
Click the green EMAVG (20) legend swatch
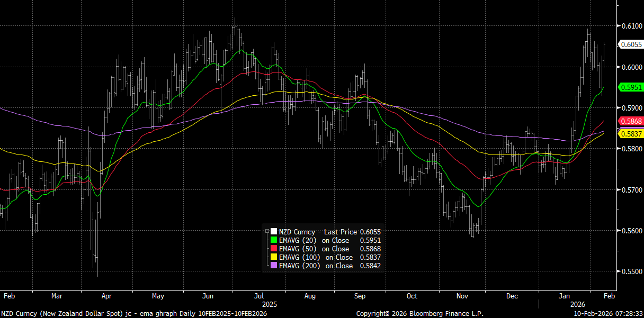(x=274, y=240)
